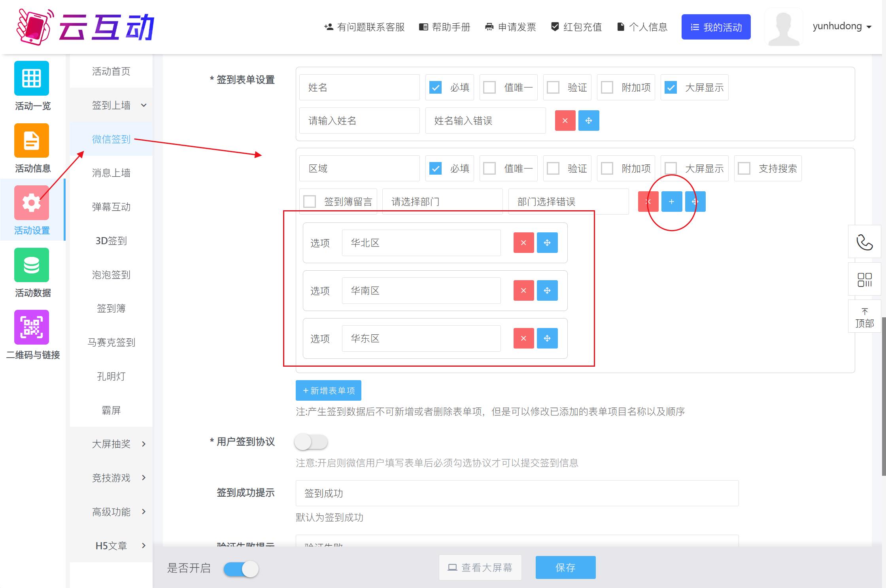This screenshot has width=886, height=588.
Task: Check 值唯一 for the 姓名 field
Action: click(x=489, y=87)
